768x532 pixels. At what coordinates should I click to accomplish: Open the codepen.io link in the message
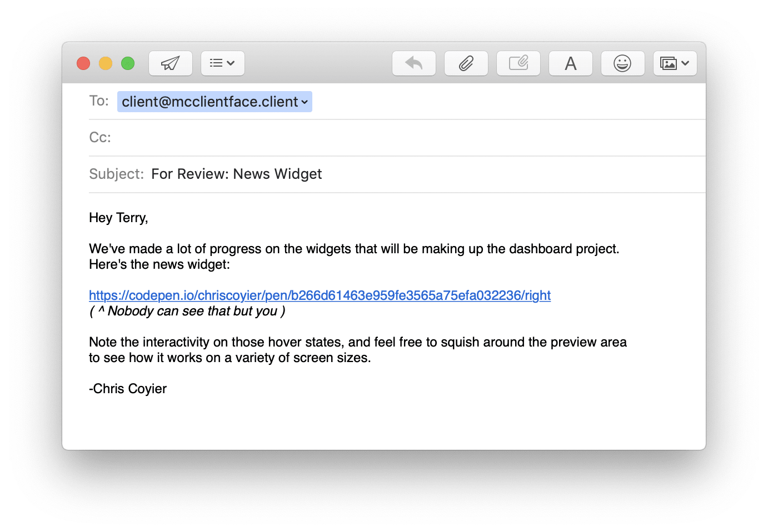[x=320, y=295]
